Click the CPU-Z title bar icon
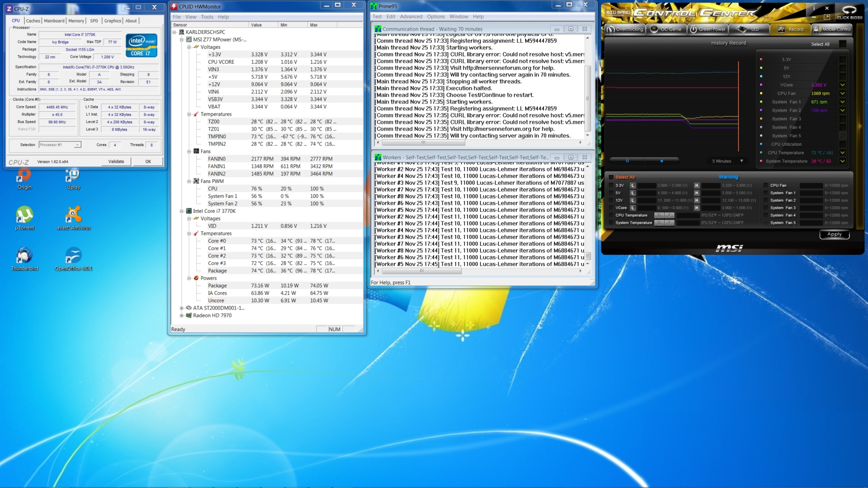Image resolution: width=868 pixels, height=488 pixels. click(x=9, y=9)
